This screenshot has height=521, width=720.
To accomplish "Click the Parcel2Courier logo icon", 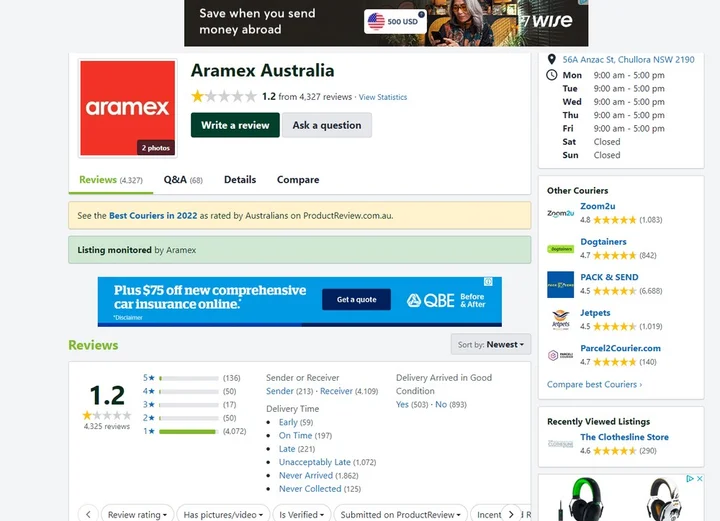I will [561, 355].
